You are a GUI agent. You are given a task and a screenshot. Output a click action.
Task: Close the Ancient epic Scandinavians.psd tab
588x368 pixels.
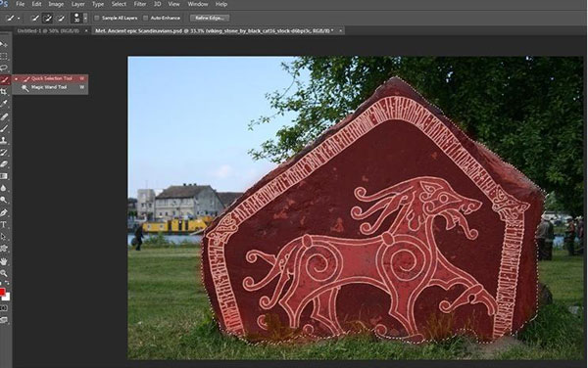pyautogui.click(x=340, y=30)
